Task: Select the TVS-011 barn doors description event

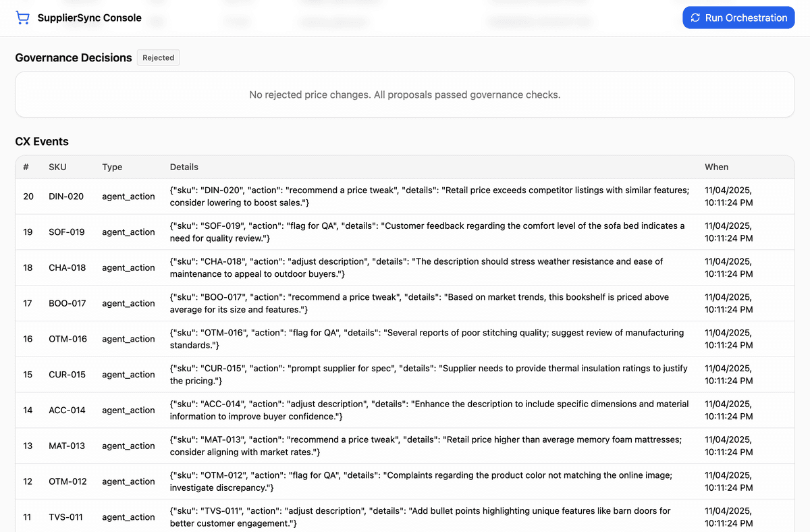Action: coord(405,516)
